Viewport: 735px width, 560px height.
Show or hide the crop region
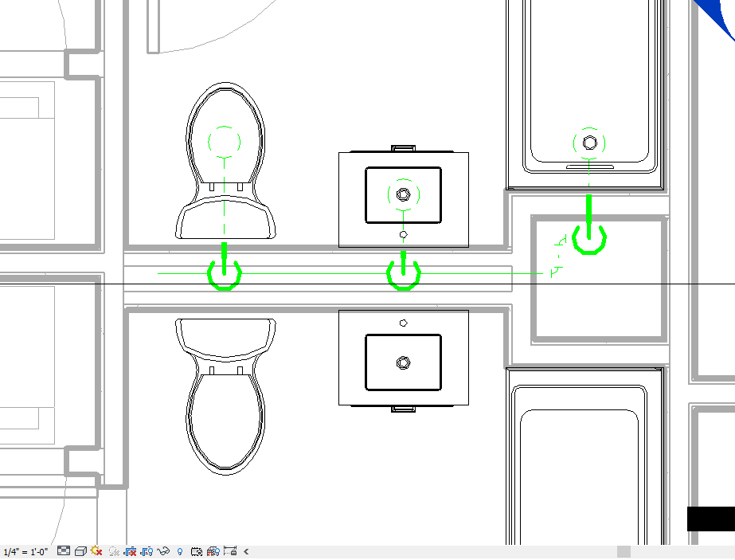148,550
